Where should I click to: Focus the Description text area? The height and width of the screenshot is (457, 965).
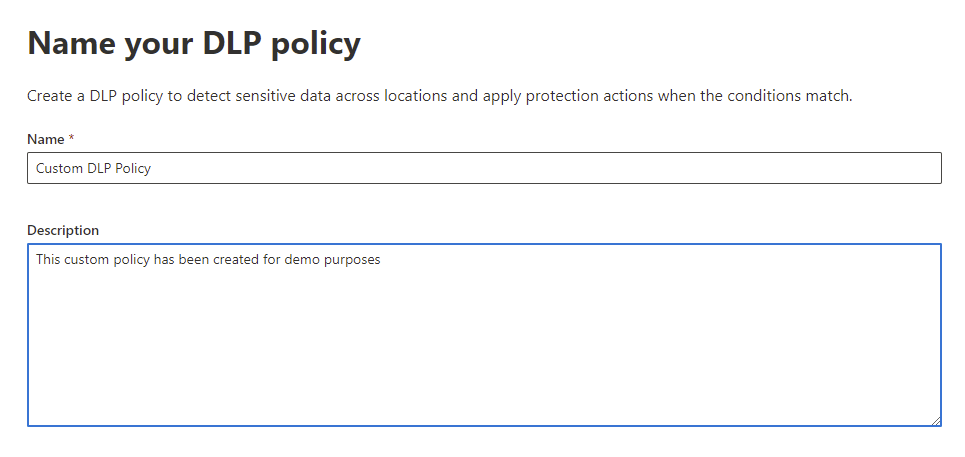click(x=484, y=335)
